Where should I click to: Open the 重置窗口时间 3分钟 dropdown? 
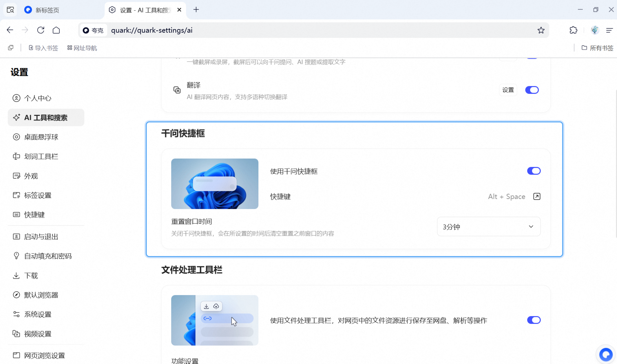tap(489, 227)
